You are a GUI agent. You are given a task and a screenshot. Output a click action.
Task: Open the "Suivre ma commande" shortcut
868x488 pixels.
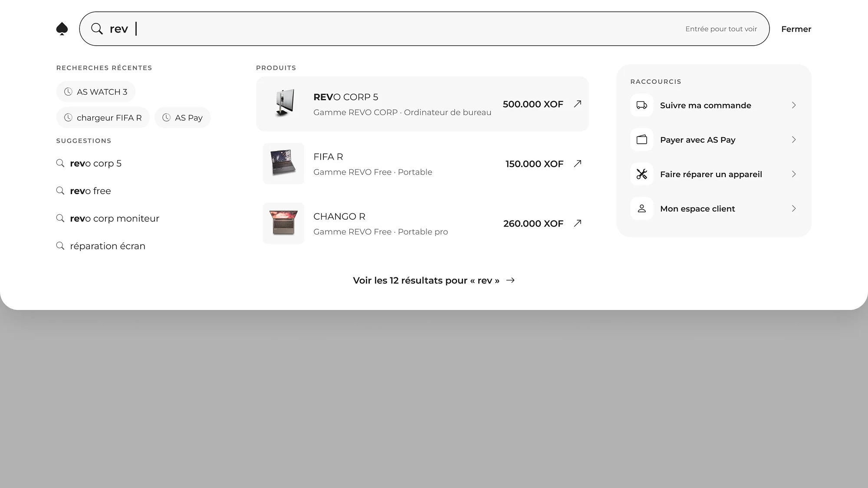tap(714, 105)
